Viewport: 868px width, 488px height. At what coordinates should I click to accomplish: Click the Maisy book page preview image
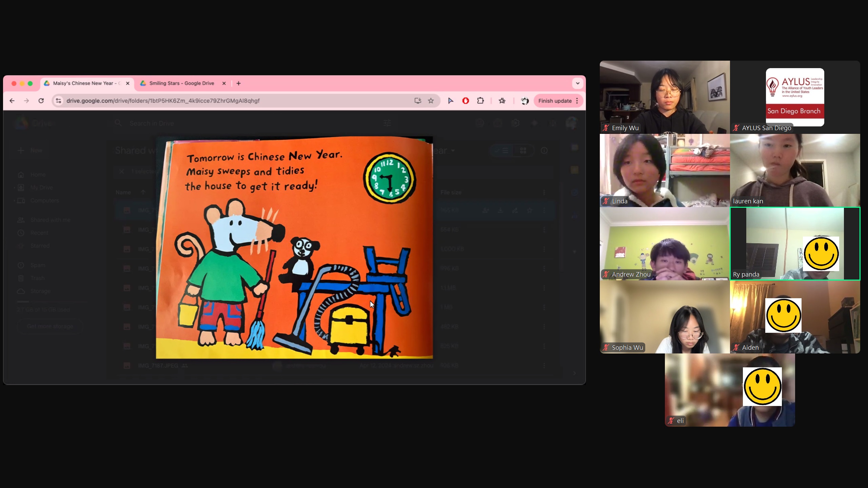pos(294,247)
